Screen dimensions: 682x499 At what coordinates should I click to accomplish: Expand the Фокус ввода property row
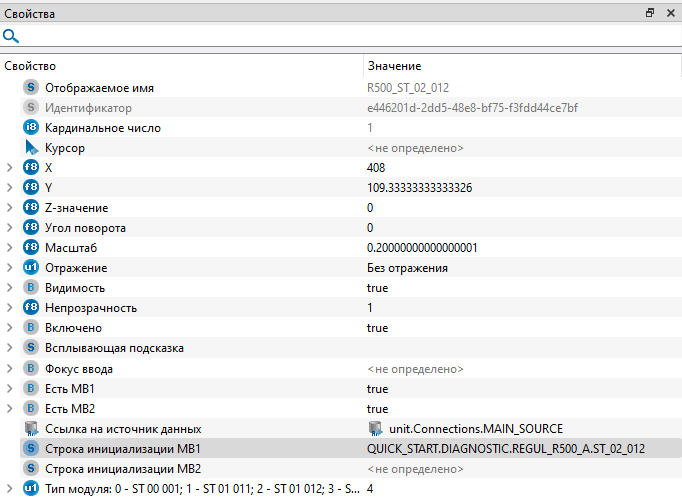pyautogui.click(x=9, y=368)
